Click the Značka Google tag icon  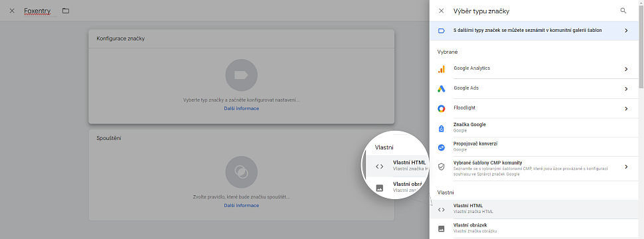442,128
